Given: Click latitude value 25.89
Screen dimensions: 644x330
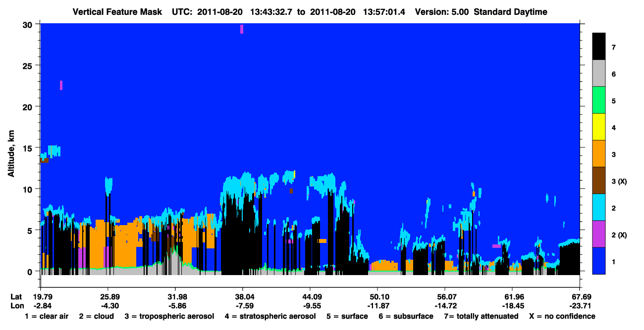Looking at the screenshot, I should click(x=107, y=296).
